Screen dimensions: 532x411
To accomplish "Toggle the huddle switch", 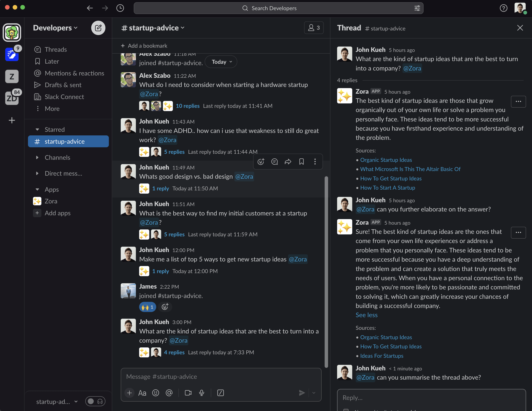I will pos(95,401).
